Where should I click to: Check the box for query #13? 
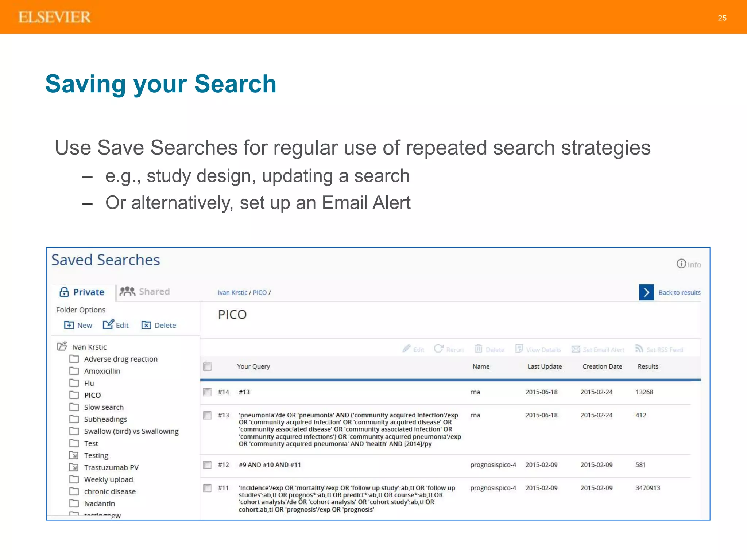pyautogui.click(x=208, y=415)
